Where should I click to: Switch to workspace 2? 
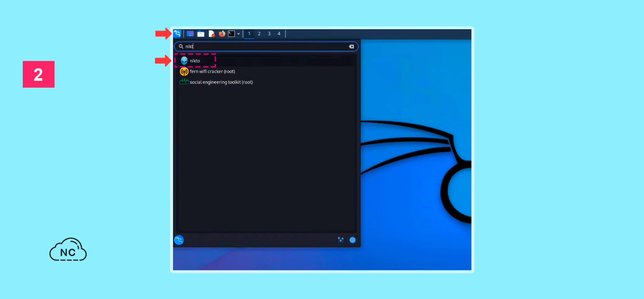(x=259, y=34)
